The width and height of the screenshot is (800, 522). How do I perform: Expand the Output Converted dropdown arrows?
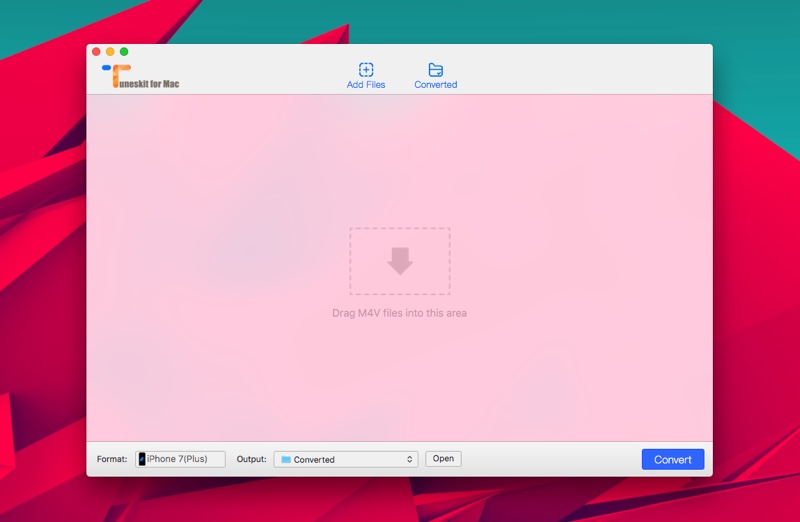click(x=409, y=459)
